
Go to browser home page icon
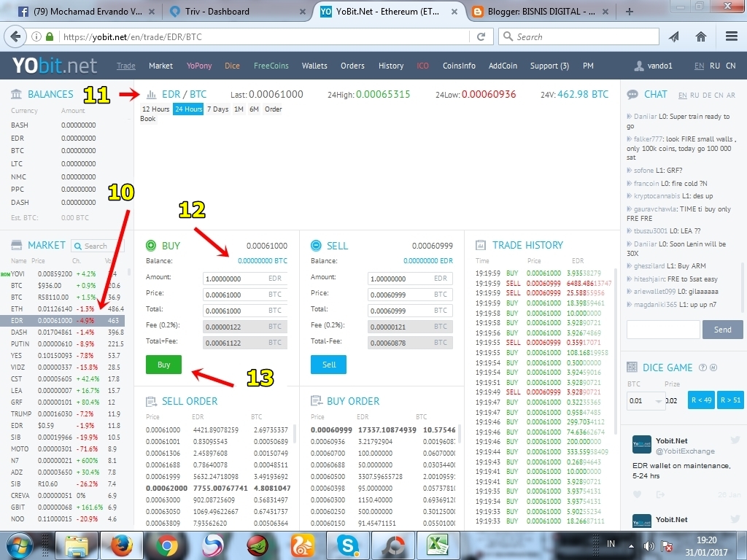pyautogui.click(x=701, y=36)
